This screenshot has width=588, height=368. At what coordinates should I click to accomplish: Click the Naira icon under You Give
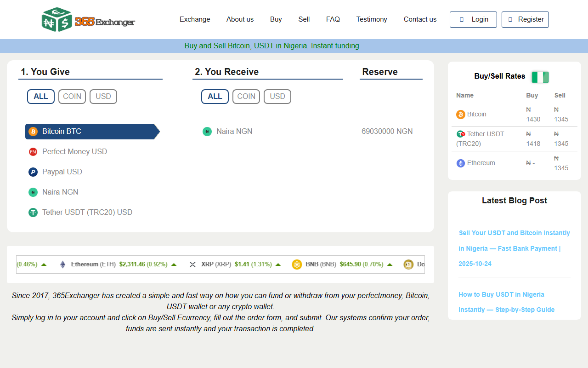coord(33,192)
